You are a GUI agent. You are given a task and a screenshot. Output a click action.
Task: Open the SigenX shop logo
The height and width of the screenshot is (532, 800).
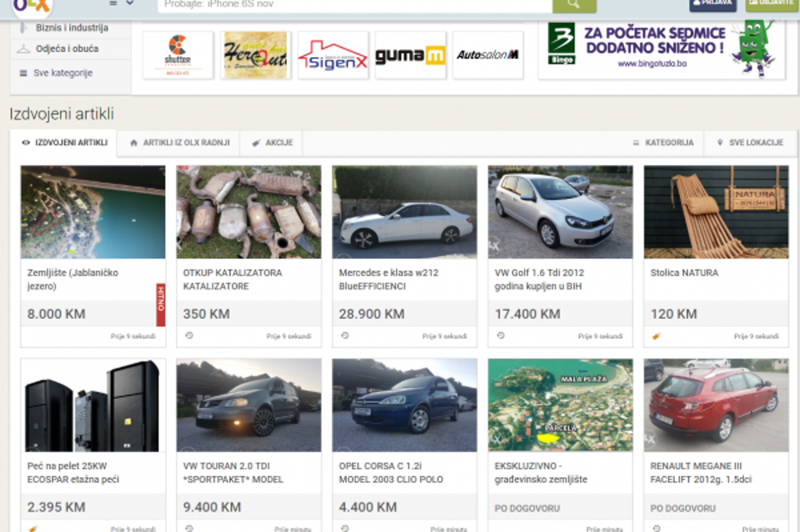coord(333,55)
